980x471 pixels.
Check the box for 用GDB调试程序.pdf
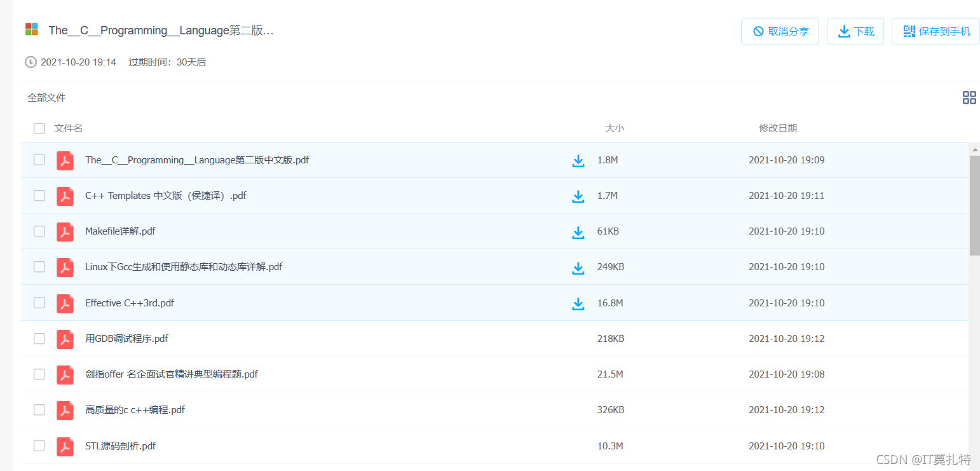pos(39,338)
